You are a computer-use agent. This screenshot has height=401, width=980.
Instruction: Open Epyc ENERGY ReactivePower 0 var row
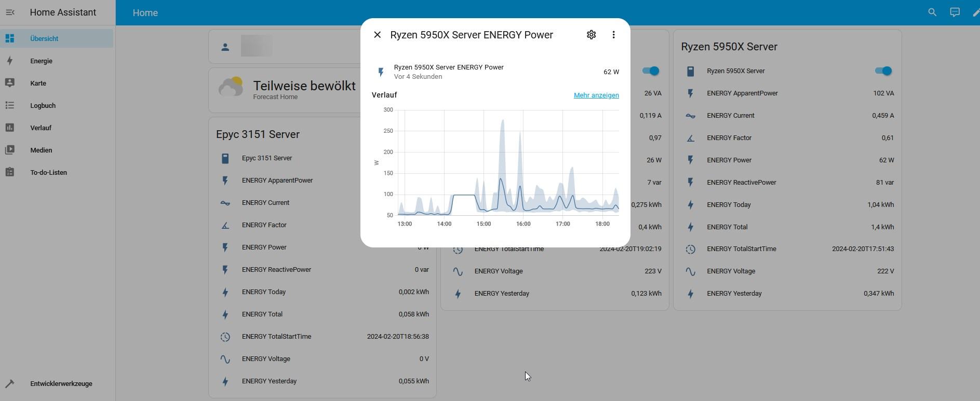[x=323, y=270]
